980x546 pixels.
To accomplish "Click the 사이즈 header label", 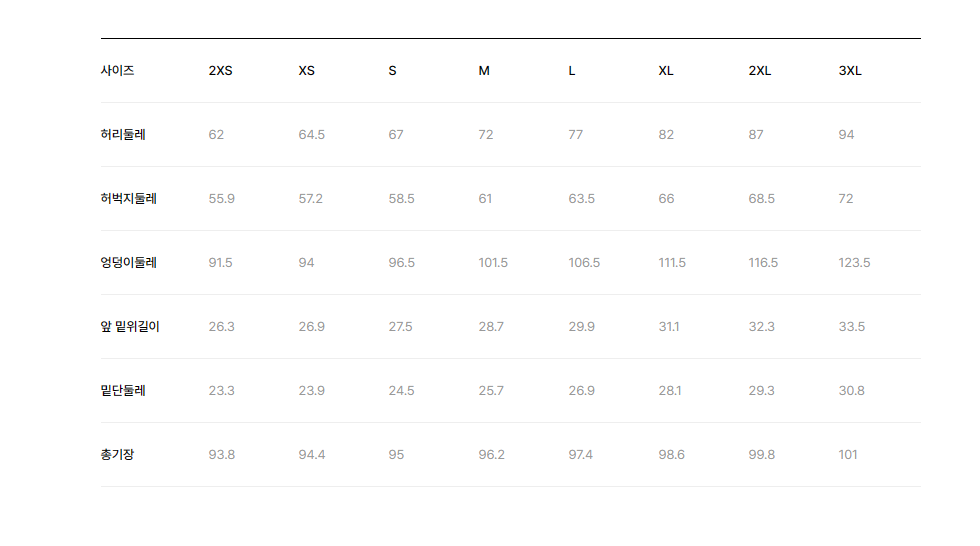I will pyautogui.click(x=118, y=71).
